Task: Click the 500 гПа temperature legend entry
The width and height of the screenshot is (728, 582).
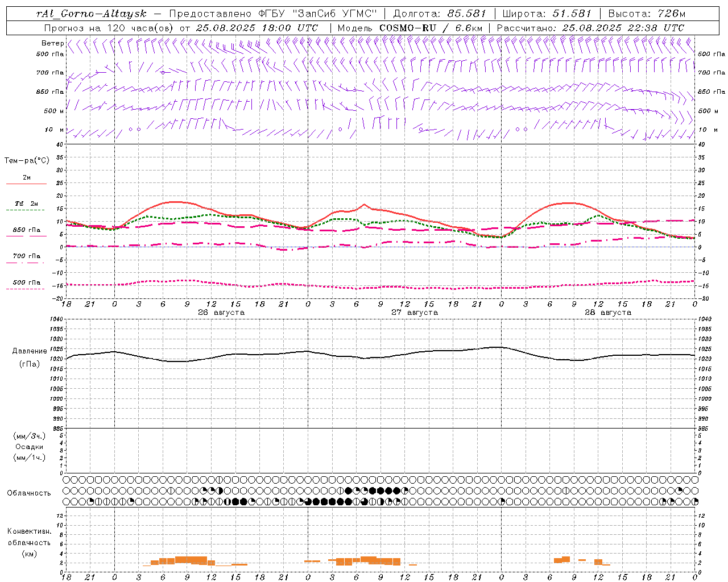Action: tap(27, 282)
